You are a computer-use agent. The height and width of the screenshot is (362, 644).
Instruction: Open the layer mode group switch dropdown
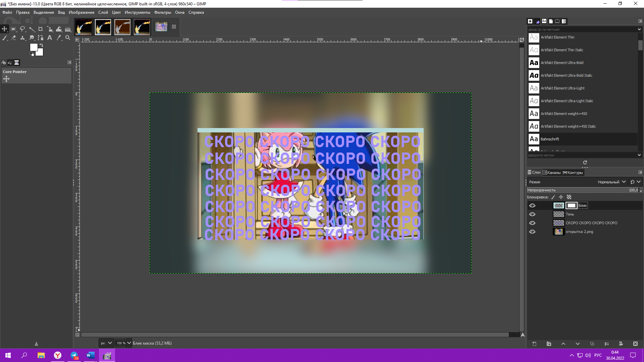(x=635, y=182)
